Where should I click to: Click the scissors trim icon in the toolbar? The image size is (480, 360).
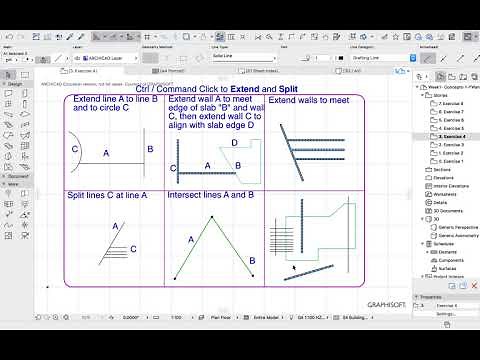(258, 37)
